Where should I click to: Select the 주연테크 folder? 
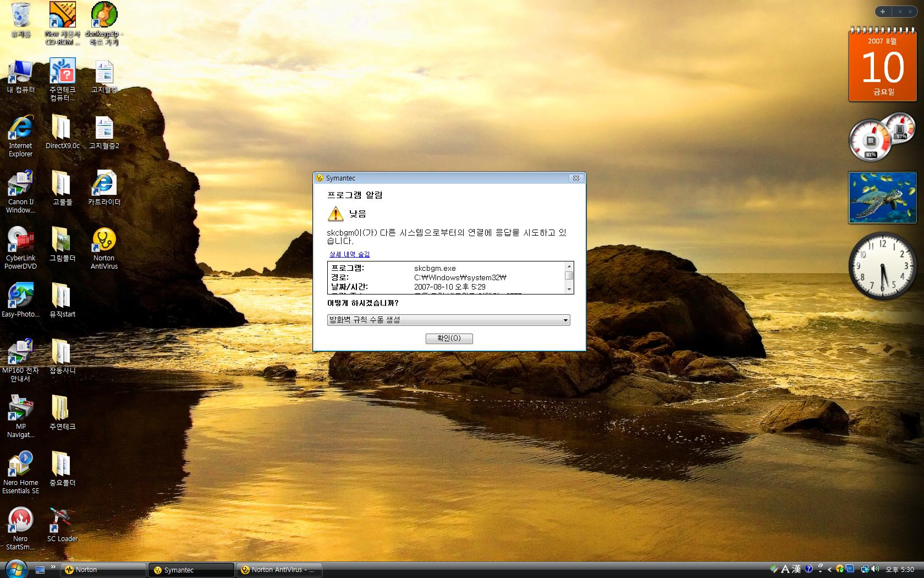[62, 413]
